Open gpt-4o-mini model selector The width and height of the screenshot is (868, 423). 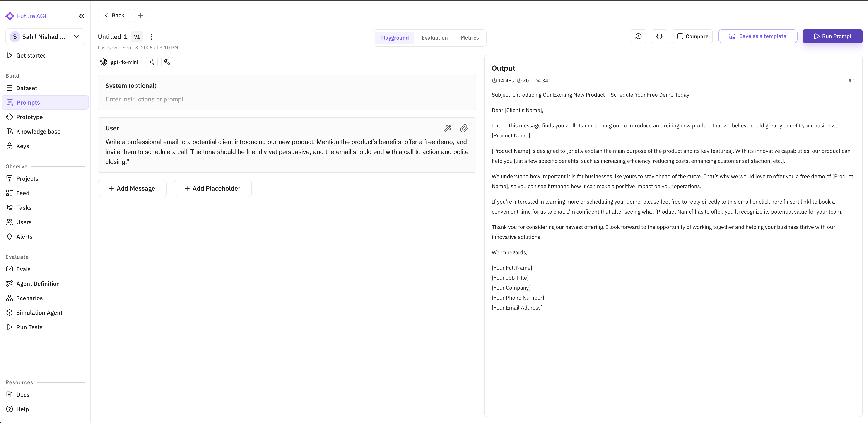[120, 62]
